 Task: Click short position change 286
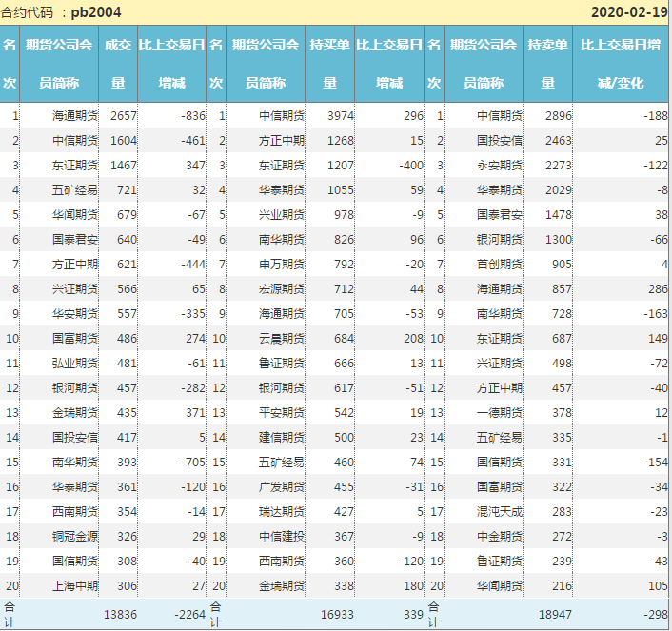658,289
